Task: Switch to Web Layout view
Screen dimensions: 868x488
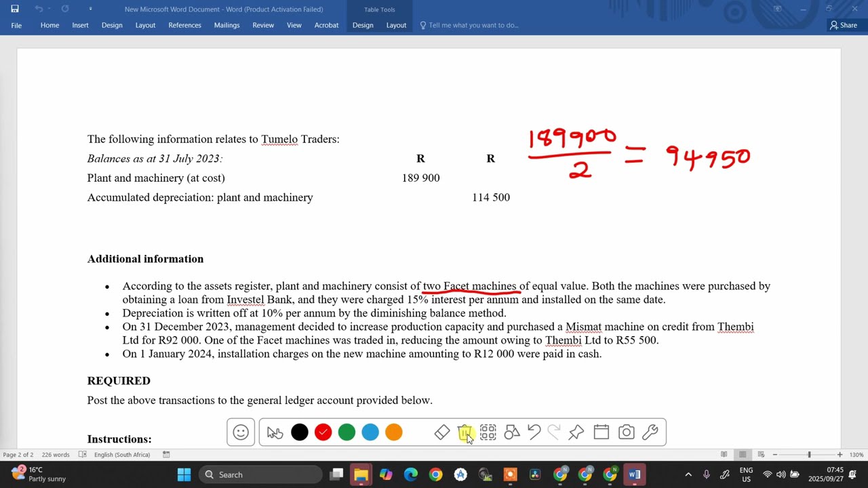Action: pyautogui.click(x=761, y=455)
